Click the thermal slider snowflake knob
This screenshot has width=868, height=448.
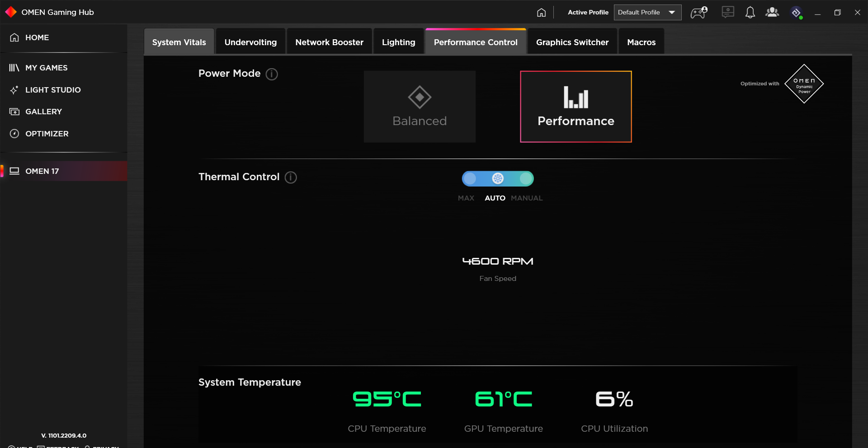pos(498,178)
